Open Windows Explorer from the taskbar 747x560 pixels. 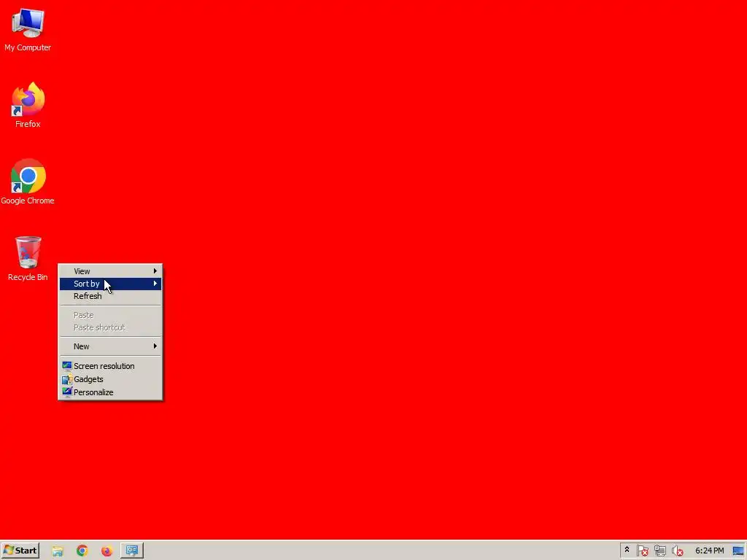point(58,551)
